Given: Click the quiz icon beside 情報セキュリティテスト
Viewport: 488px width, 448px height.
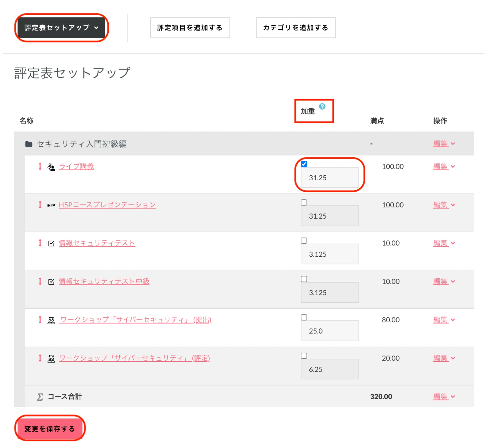Looking at the screenshot, I should [51, 243].
